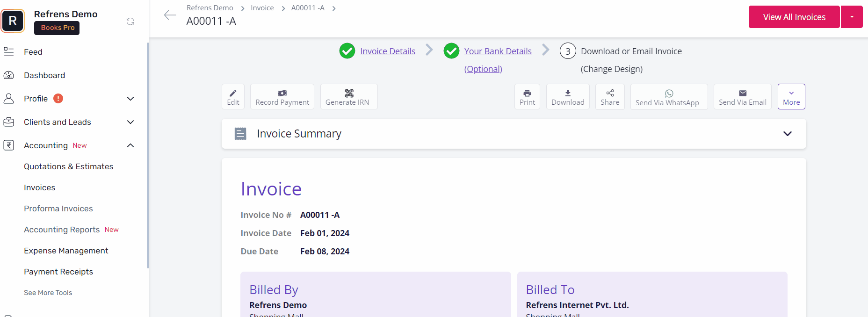Click Invoice breadcrumb
The height and width of the screenshot is (317, 868).
click(x=262, y=8)
